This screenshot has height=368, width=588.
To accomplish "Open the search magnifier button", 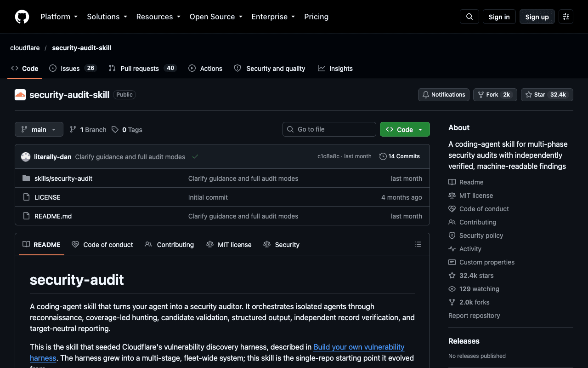I will (469, 17).
